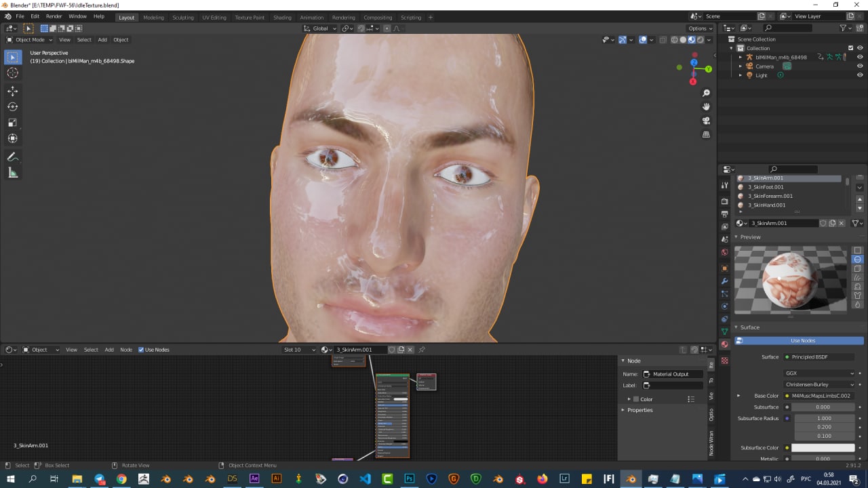Open the Output properties tab

tap(724, 214)
